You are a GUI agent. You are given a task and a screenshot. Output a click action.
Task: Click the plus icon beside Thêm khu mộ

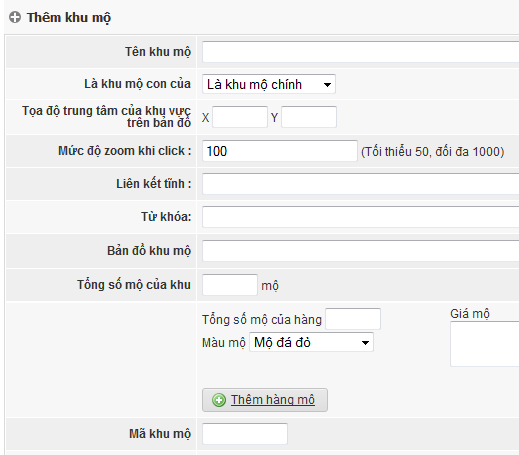[15, 17]
